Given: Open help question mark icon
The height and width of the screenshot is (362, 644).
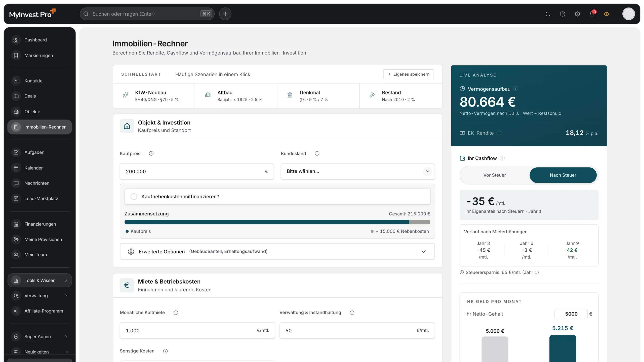Looking at the screenshot, I should [562, 14].
